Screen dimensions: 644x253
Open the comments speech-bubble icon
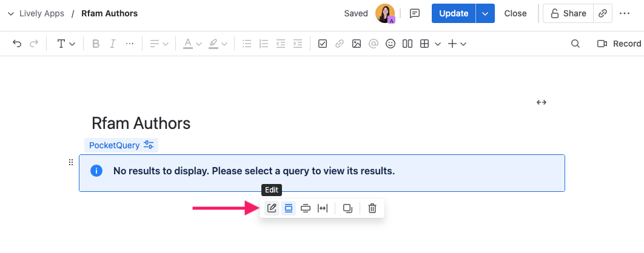[415, 13]
